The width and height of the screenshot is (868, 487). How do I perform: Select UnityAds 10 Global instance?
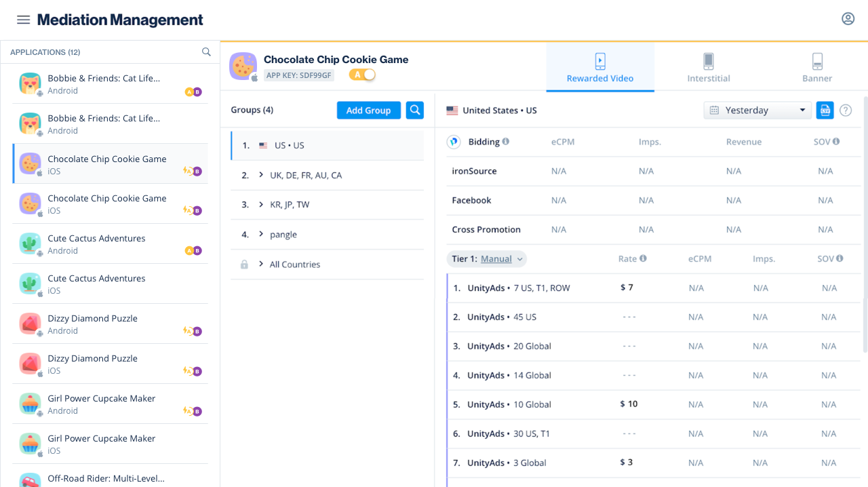654,404
